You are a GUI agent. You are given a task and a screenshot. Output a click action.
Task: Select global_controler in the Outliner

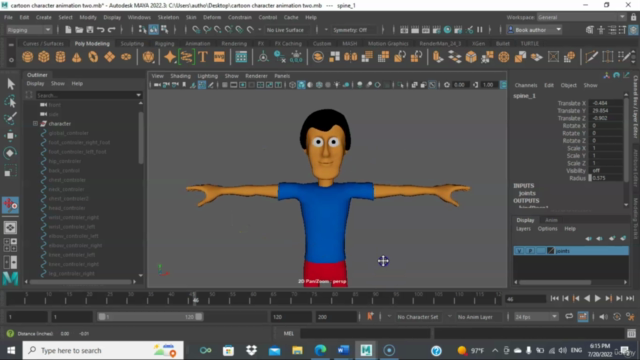[68, 133]
